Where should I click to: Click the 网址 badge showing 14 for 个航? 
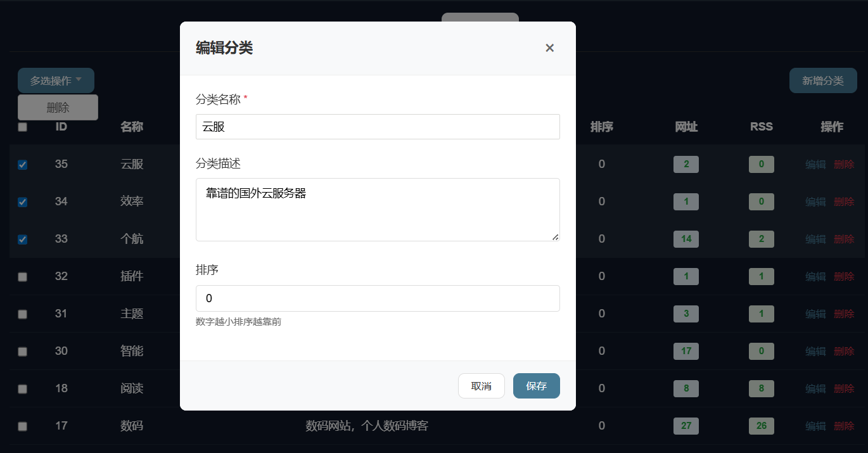(x=686, y=239)
